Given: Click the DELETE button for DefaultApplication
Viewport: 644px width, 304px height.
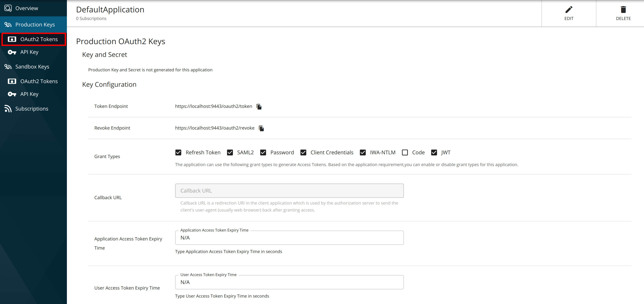Looking at the screenshot, I should pyautogui.click(x=623, y=13).
